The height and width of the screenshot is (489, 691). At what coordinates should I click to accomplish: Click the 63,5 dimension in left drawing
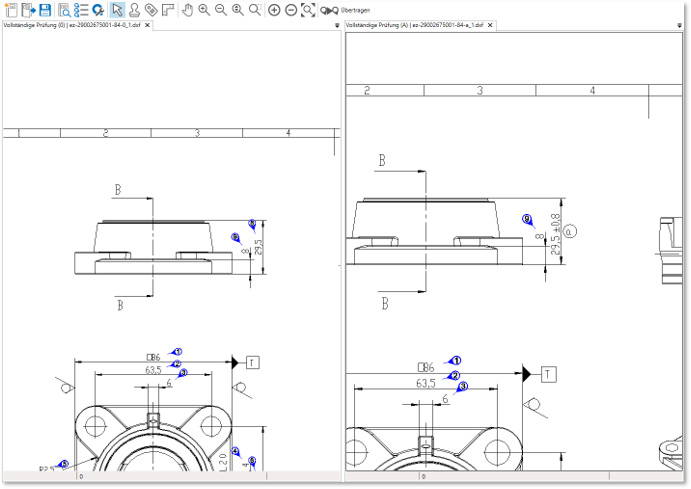point(153,370)
